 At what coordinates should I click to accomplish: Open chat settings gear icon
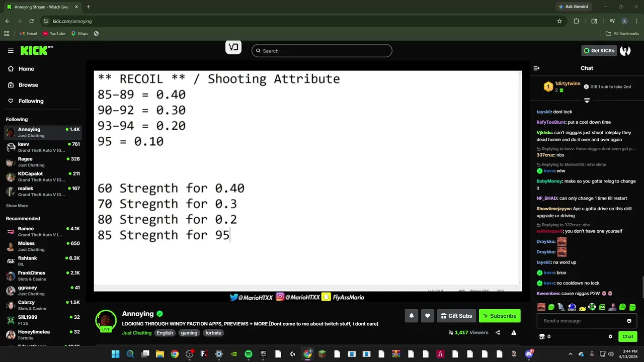(x=610, y=337)
